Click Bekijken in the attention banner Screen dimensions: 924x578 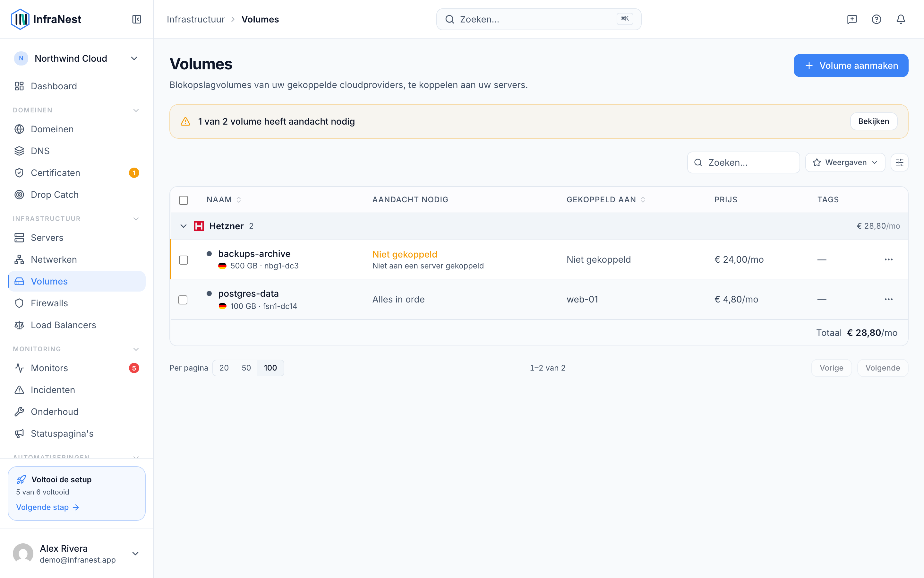pyautogui.click(x=873, y=122)
